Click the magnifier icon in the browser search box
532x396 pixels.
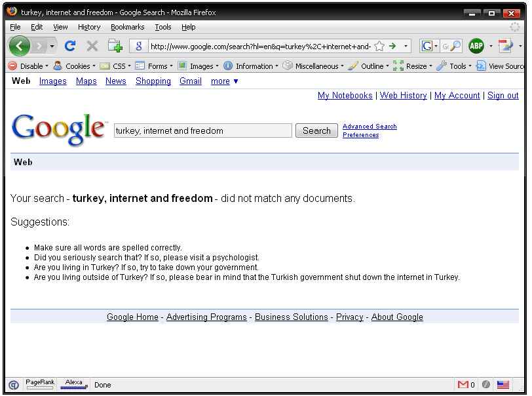point(456,46)
